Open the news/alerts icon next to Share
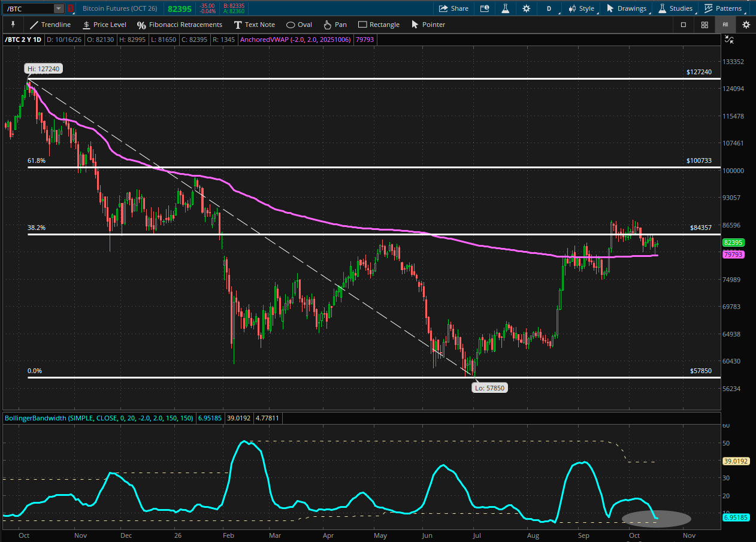This screenshot has height=542, width=756. 485,8
